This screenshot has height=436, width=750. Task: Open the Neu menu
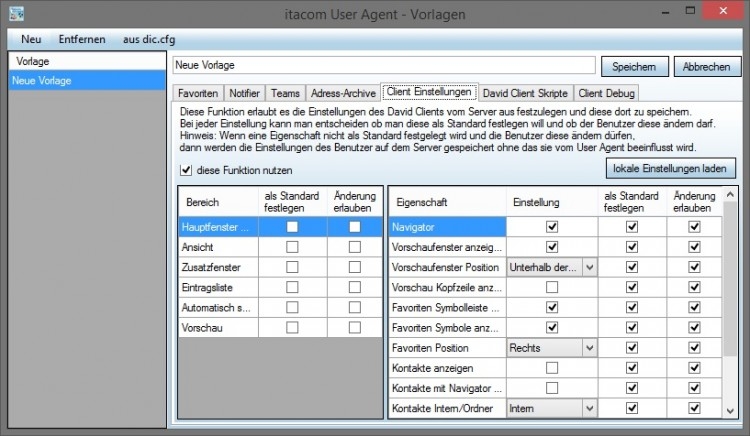[31, 39]
